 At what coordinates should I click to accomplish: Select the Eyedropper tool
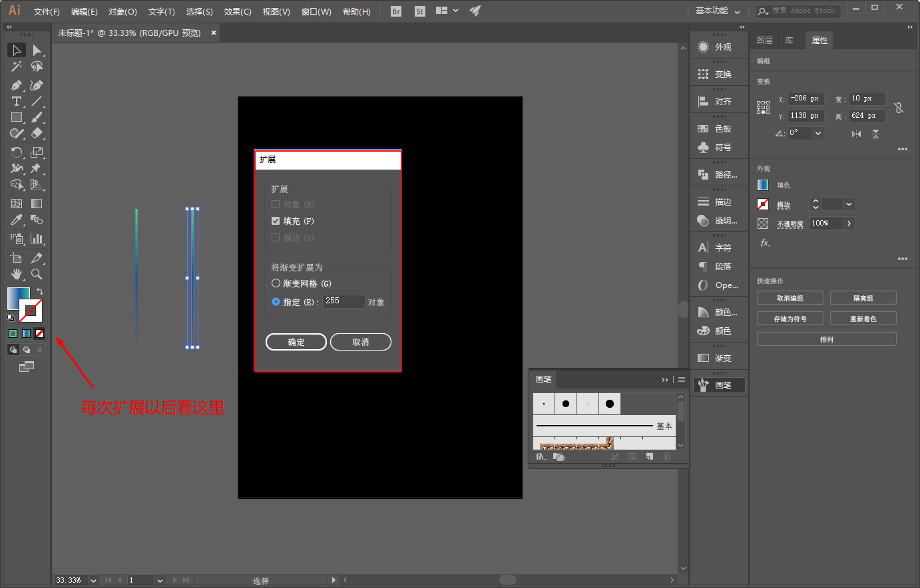pos(17,220)
